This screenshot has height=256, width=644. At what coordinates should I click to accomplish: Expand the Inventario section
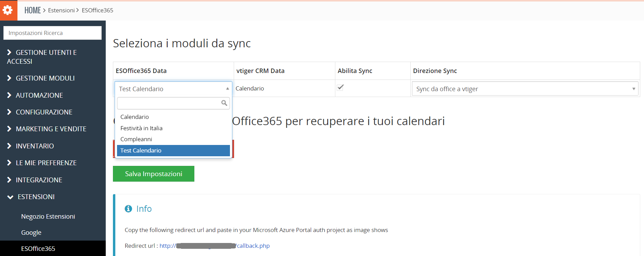[x=30, y=146]
